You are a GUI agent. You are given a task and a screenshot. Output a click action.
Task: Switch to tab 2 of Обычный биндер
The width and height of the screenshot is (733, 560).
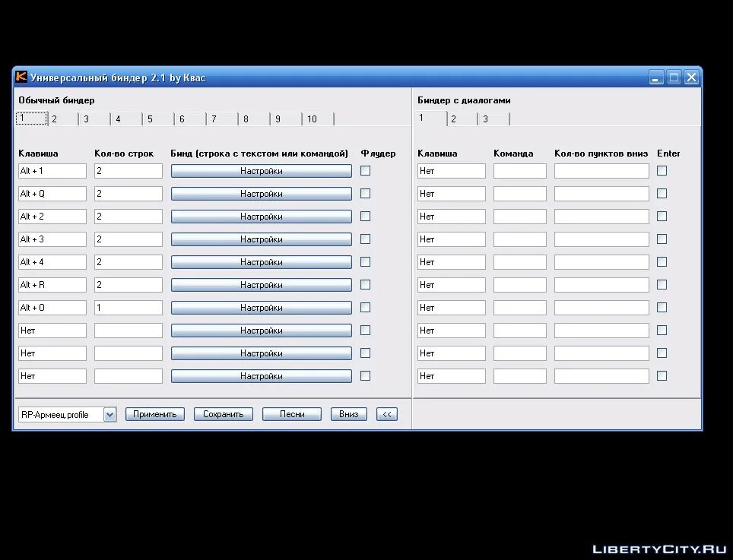pyautogui.click(x=63, y=119)
